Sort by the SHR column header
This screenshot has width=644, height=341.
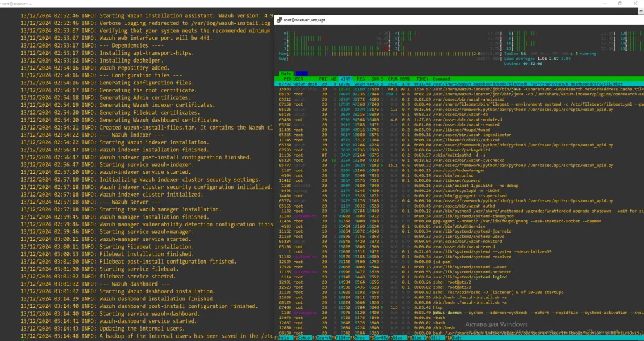tap(375, 79)
